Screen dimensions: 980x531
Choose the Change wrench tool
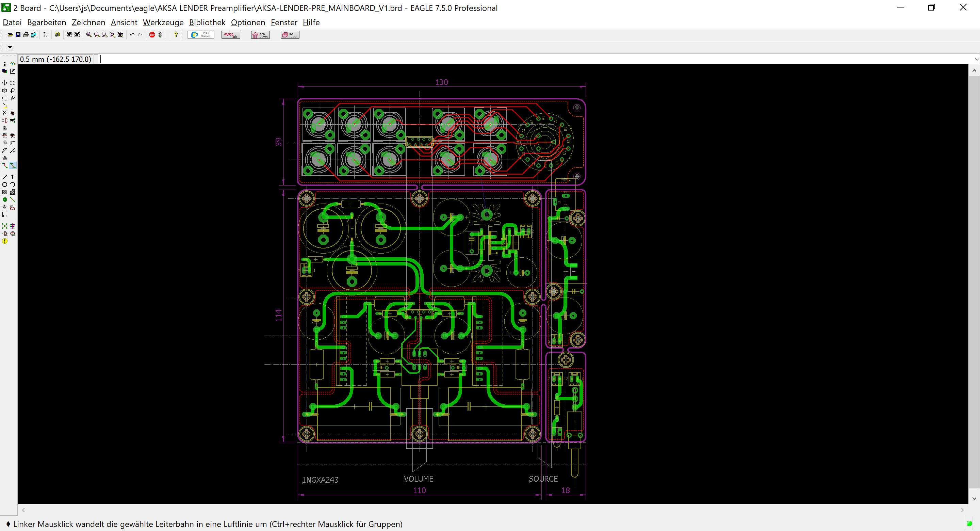(x=13, y=98)
